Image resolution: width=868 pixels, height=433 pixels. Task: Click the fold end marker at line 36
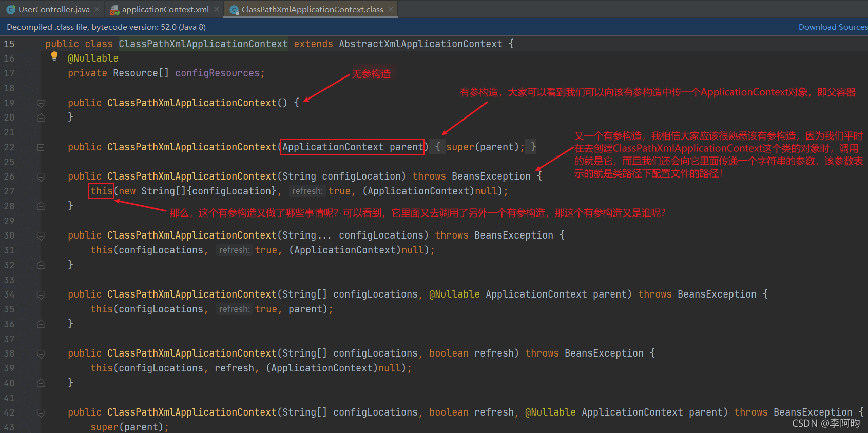41,324
